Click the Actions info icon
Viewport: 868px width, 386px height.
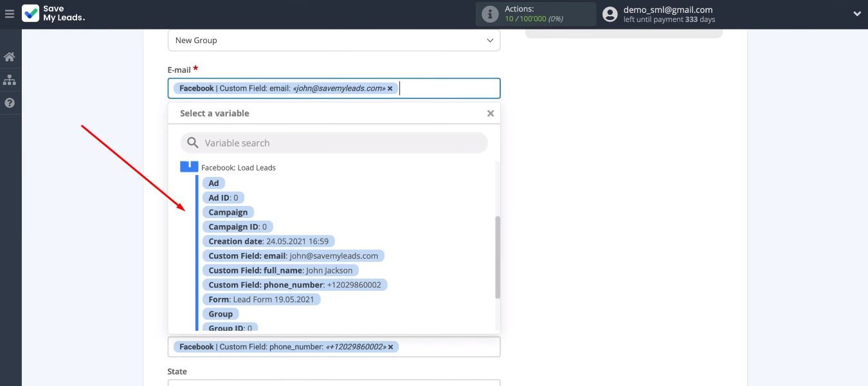click(x=490, y=14)
